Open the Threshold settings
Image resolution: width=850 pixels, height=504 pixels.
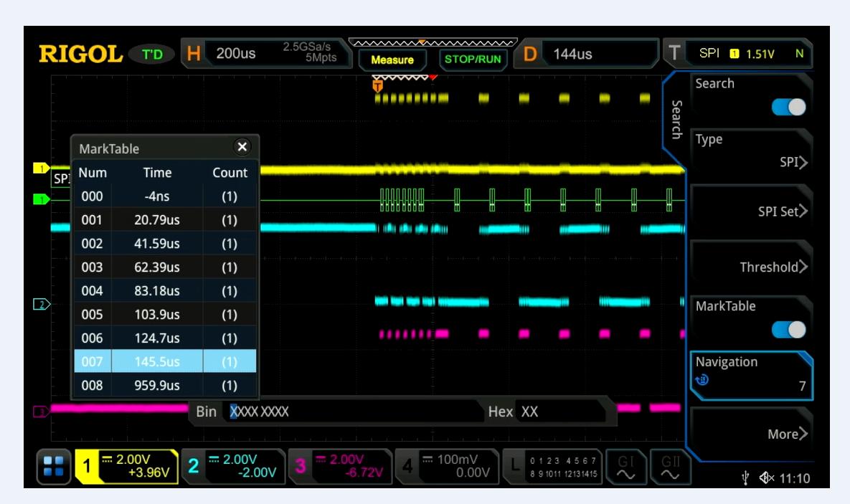(751, 259)
